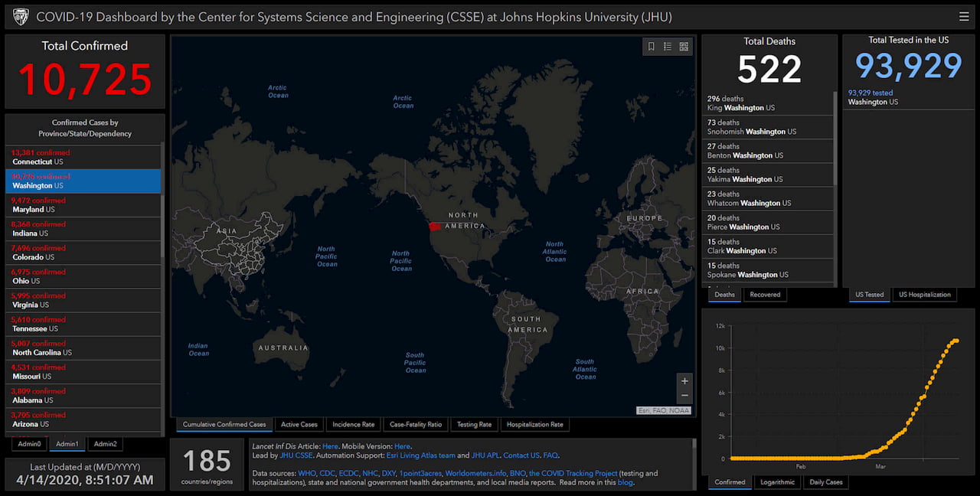
Task: Open the Case-Fatality Ratio tab
Action: point(416,424)
